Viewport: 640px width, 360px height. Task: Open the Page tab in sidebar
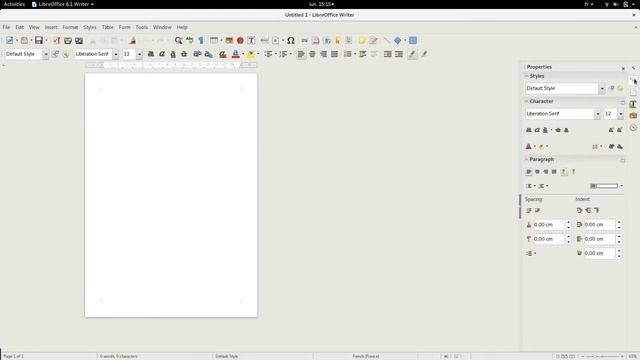tap(633, 92)
